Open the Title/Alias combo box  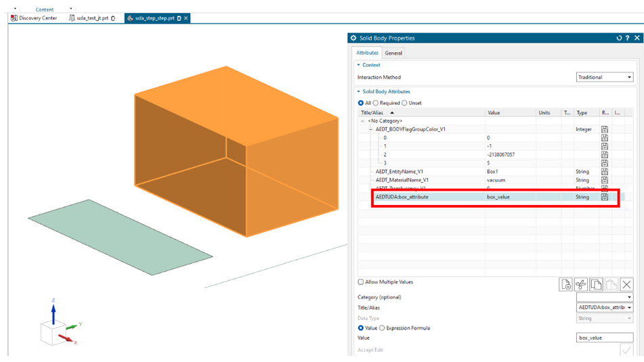pos(605,307)
